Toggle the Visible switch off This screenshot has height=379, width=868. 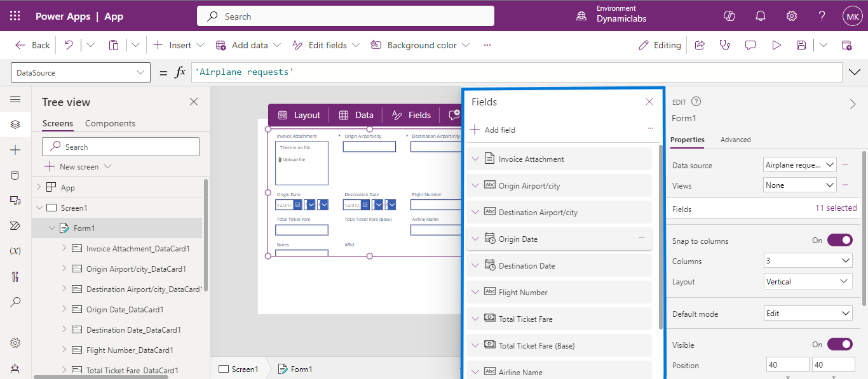tap(839, 345)
